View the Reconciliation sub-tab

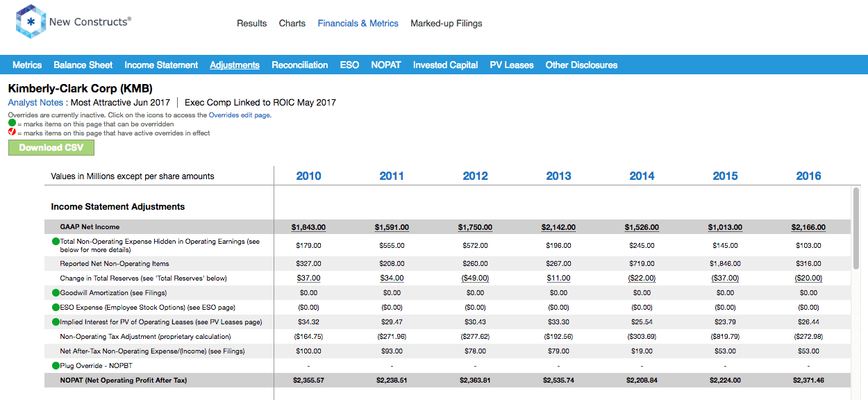[300, 65]
